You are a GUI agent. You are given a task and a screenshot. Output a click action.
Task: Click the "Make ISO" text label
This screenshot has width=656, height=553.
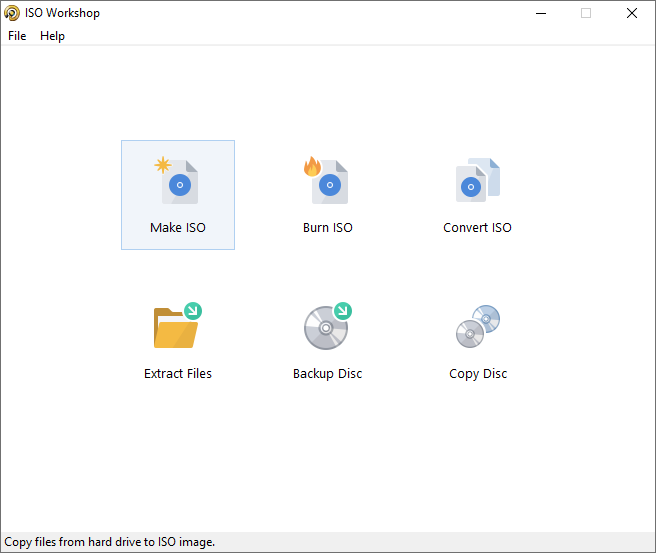[x=178, y=228]
